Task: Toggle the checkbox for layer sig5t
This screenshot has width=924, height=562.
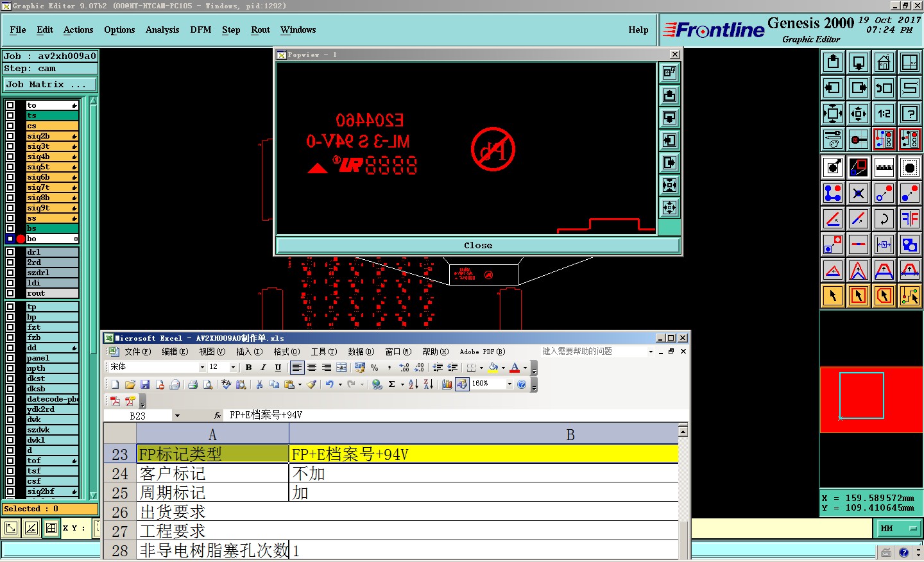Action: pyautogui.click(x=10, y=167)
